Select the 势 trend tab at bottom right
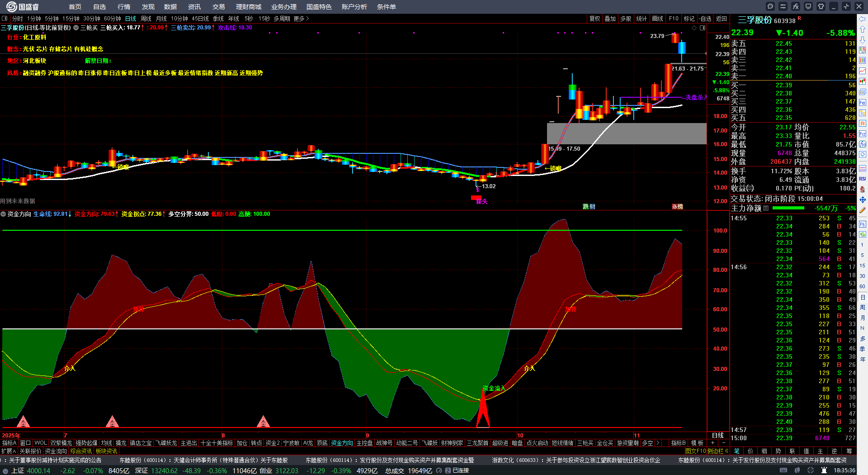Screen dimensions: 868x475 [778, 451]
